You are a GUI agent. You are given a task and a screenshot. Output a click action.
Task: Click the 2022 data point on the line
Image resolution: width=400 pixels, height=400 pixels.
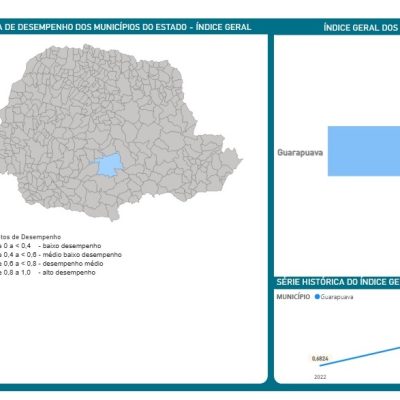click(x=320, y=366)
